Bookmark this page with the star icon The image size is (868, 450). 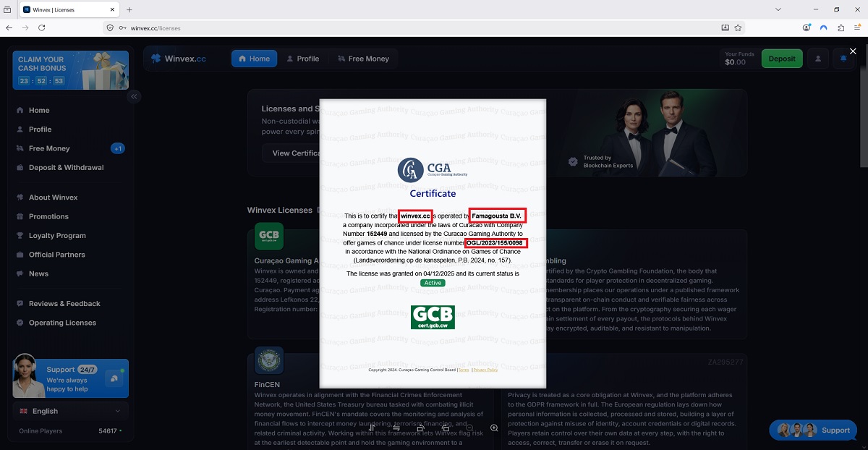738,27
